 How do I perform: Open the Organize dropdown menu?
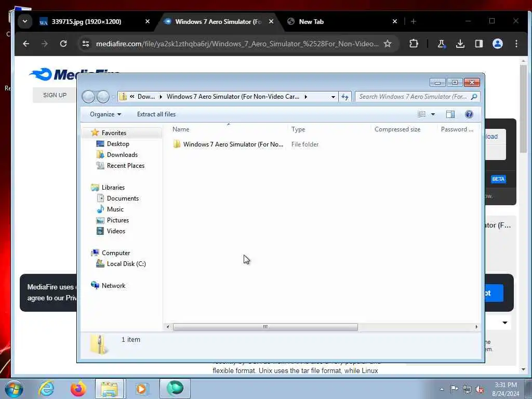[105, 114]
